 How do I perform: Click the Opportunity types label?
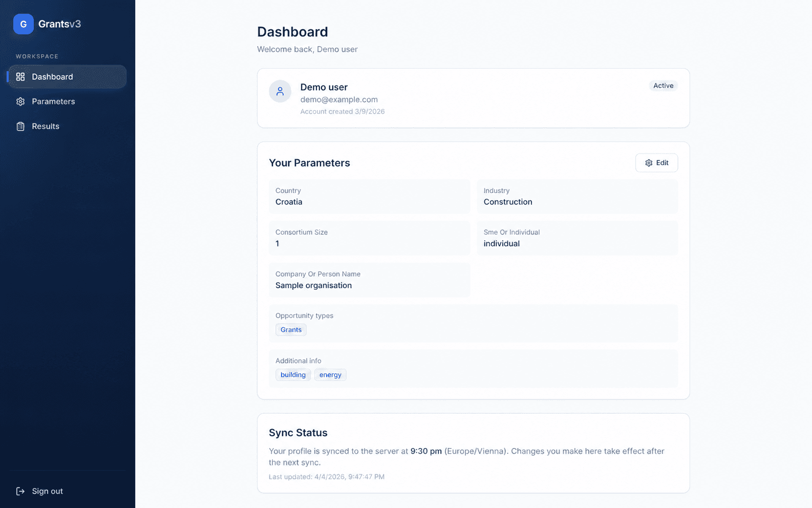(304, 315)
